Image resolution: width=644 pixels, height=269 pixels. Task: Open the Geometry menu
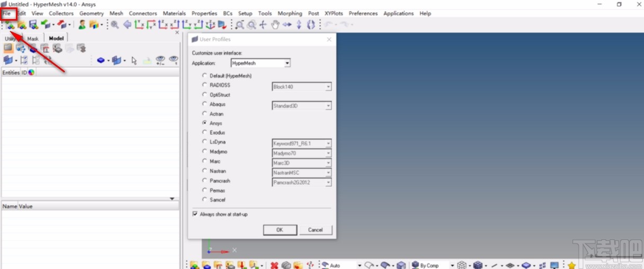click(92, 13)
